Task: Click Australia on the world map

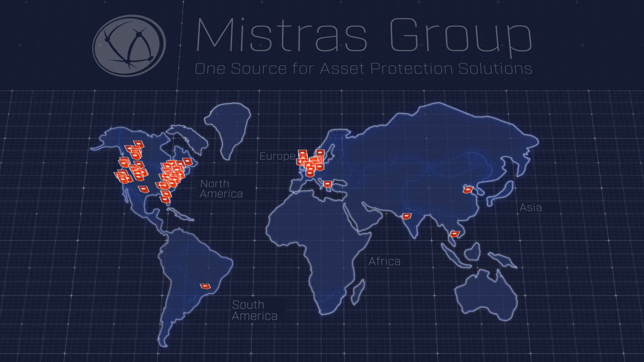Action: point(486,295)
